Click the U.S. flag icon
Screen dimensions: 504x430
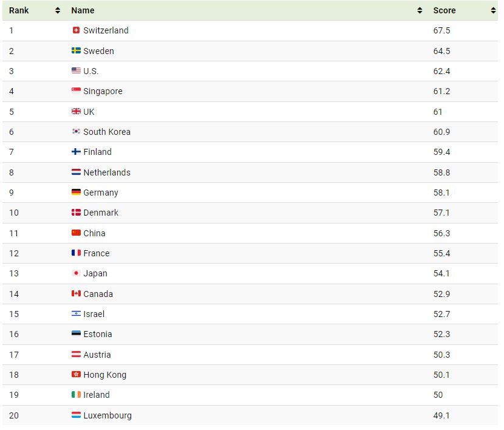76,71
